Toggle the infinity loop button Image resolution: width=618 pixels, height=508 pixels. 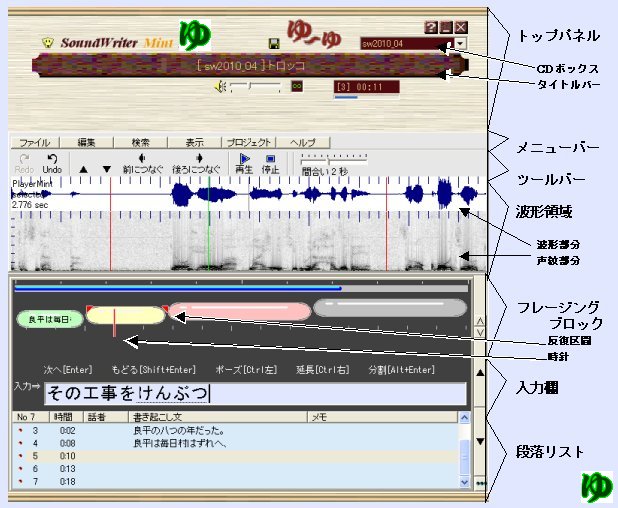(296, 87)
